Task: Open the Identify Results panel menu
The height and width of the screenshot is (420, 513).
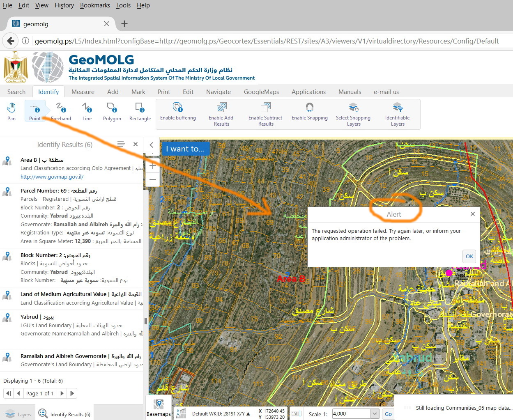Action: [x=121, y=144]
